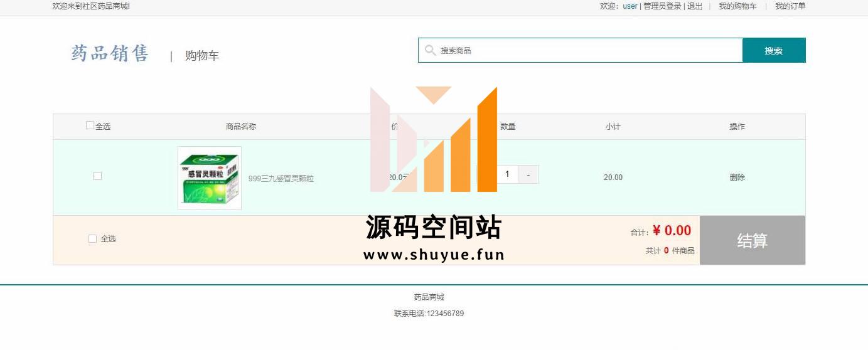Open 管理员登录 admin login link

(662, 6)
